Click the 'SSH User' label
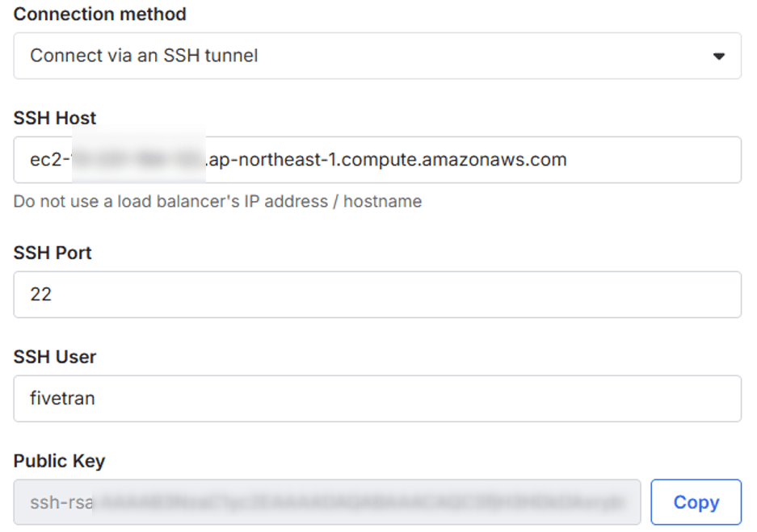Image resolution: width=757 pixels, height=532 pixels. click(x=55, y=357)
